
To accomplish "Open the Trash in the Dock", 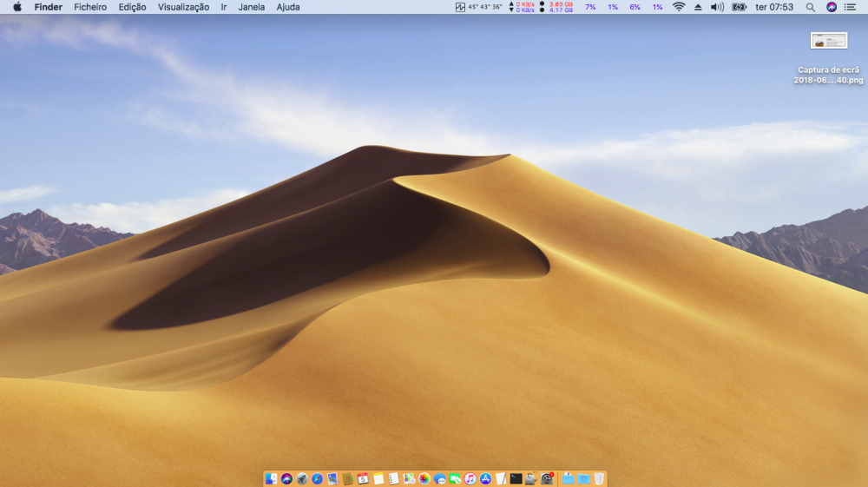I will tap(599, 478).
